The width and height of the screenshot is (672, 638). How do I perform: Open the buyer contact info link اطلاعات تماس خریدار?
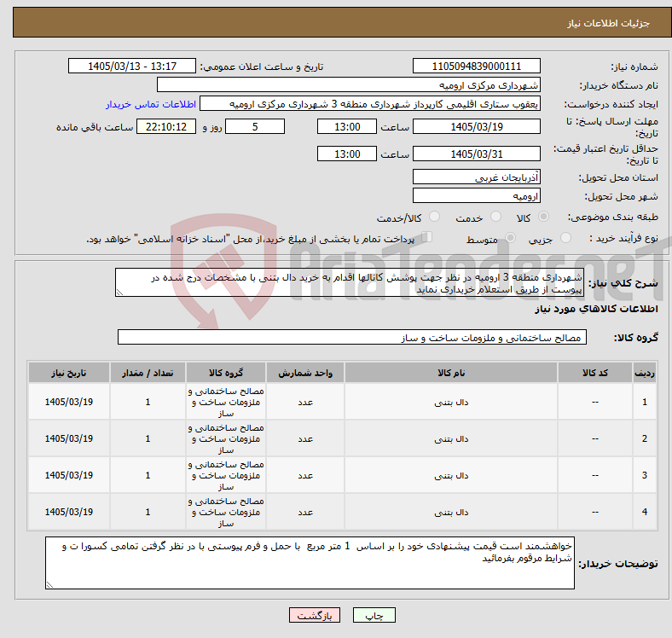pyautogui.click(x=151, y=104)
